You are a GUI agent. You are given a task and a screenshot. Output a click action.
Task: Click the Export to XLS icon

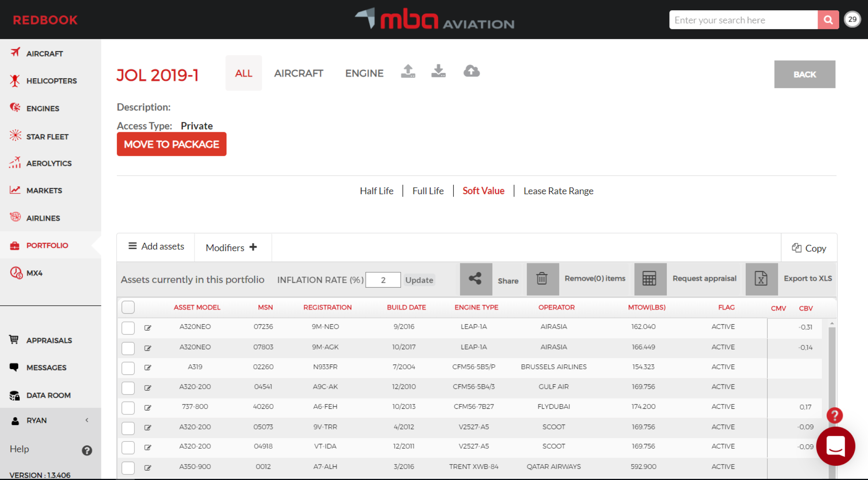click(x=761, y=279)
